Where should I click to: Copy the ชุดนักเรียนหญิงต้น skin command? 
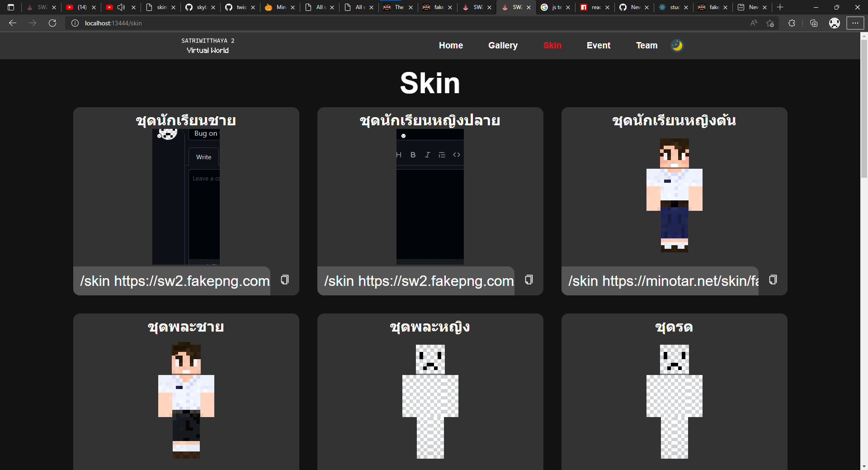tap(772, 280)
